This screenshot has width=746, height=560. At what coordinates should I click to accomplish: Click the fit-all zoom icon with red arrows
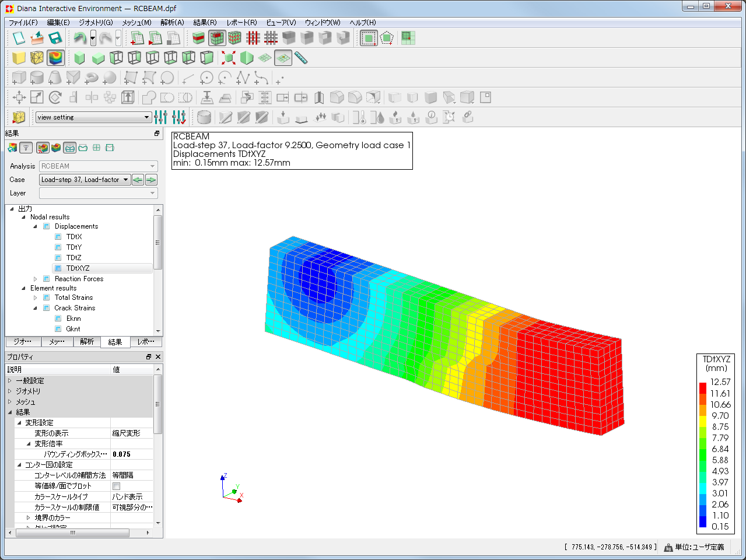228,58
